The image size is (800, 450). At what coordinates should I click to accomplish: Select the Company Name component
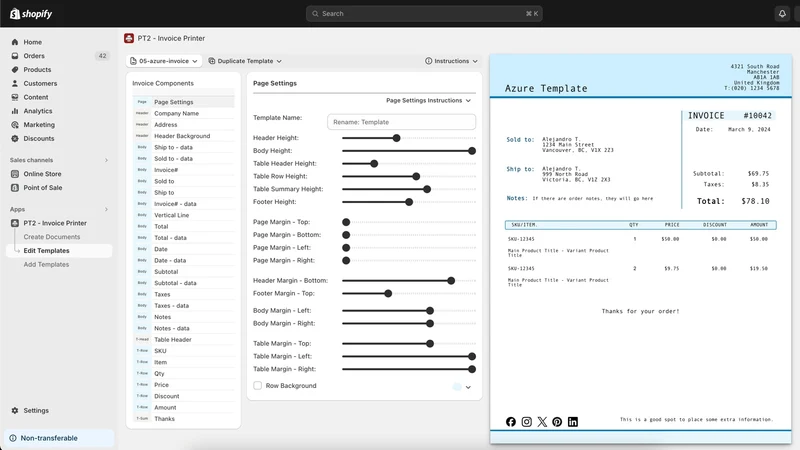click(x=184, y=113)
